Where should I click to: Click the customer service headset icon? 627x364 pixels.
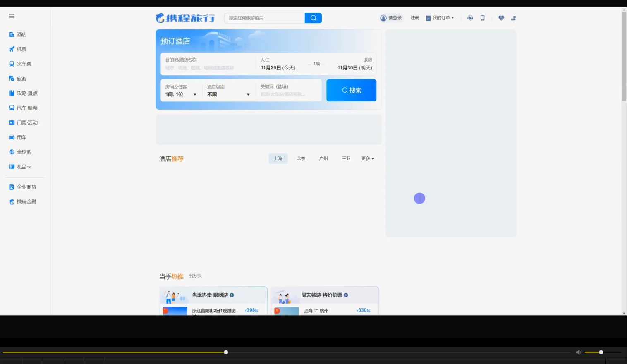[470, 18]
